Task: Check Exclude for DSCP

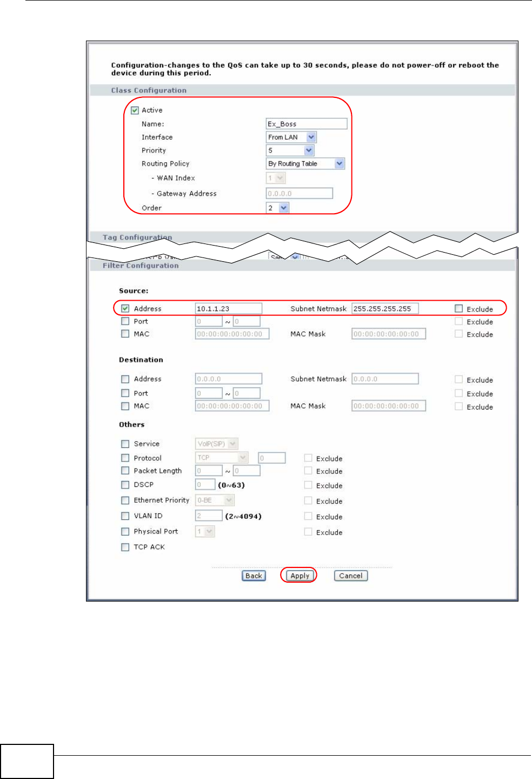Action: point(308,485)
